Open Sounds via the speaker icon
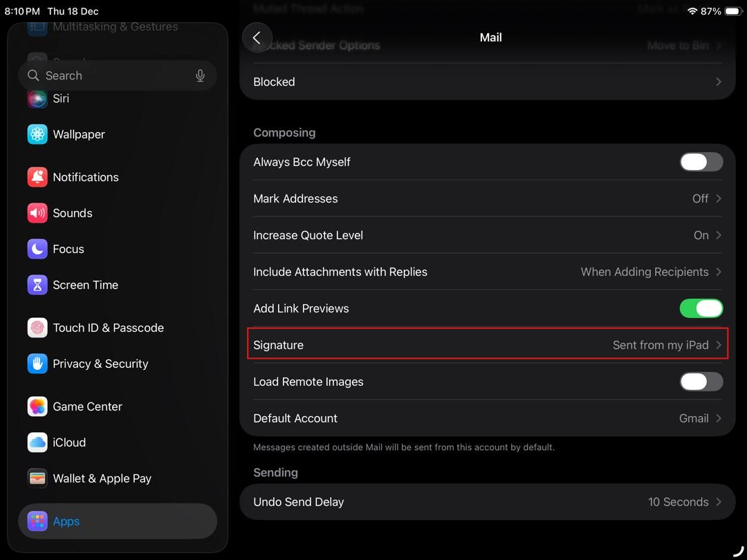Screen dimensions: 747x560 point(37,213)
